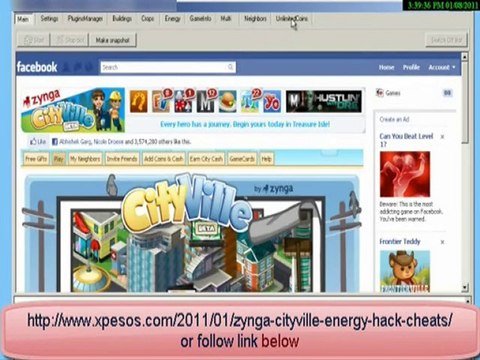Click the Like thumbs-up button
480x360 pixels.
point(38,142)
